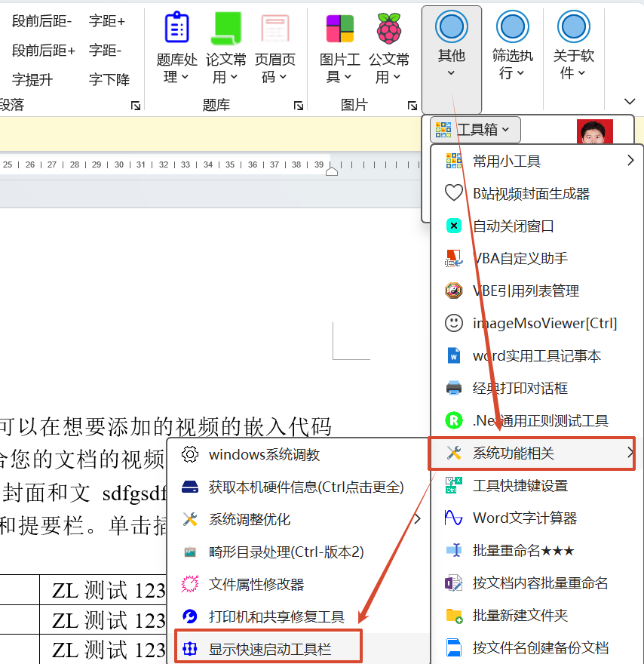Image resolution: width=644 pixels, height=664 pixels.
Task: Click the 自动关闭窗口 icon
Action: (x=454, y=226)
